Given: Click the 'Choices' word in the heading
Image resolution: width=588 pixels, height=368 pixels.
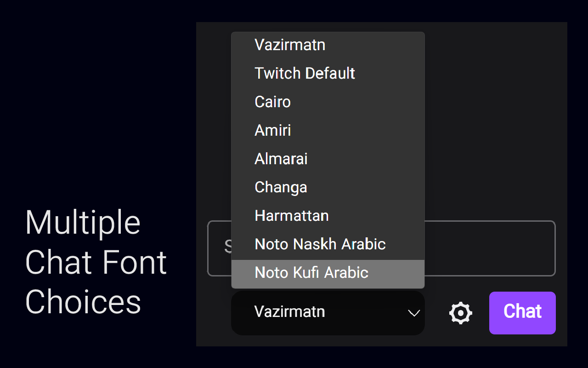Looking at the screenshot, I should [83, 302].
